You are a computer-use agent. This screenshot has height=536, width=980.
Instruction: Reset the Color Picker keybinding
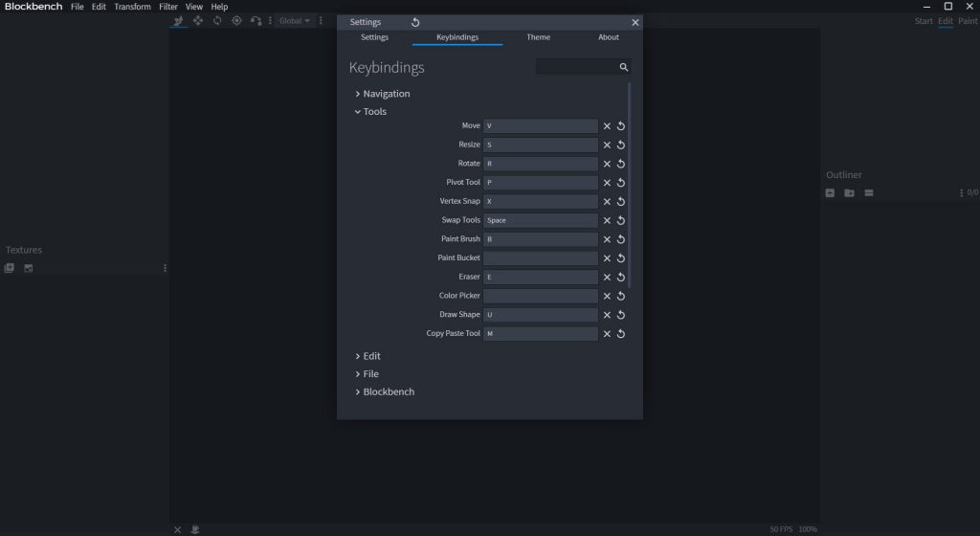tap(620, 296)
